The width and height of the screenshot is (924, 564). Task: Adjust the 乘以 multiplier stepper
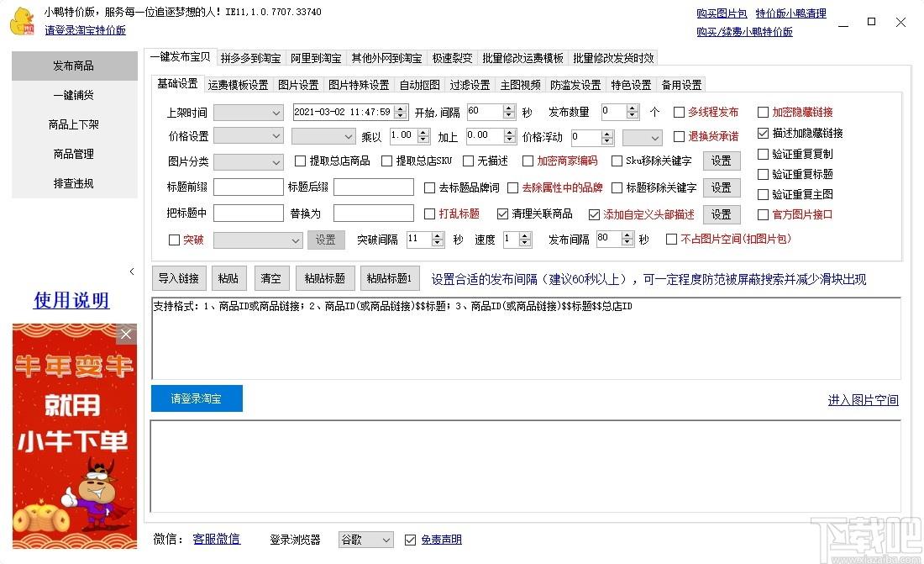pos(423,135)
